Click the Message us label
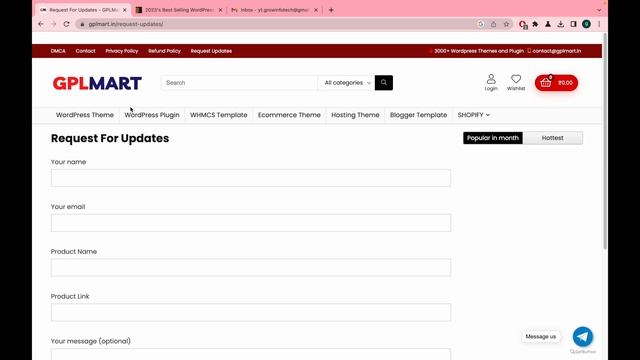The image size is (640, 360). click(x=541, y=336)
